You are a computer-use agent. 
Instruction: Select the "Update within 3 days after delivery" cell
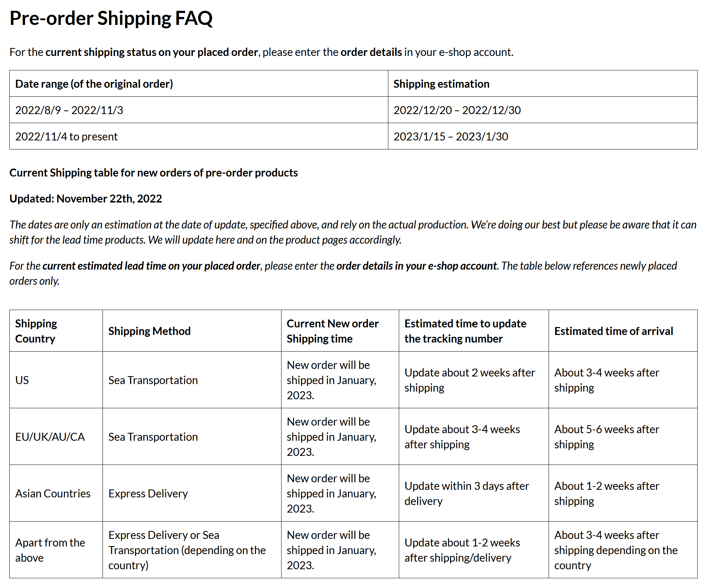tap(466, 493)
